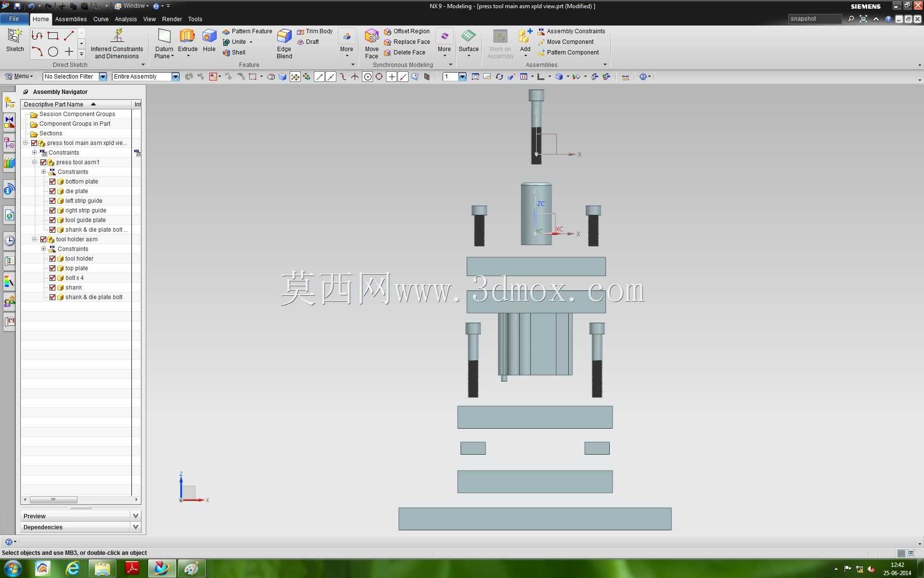The image size is (924, 578).
Task: Click the Assembly Navigator horizontal scrollbar
Action: point(53,499)
